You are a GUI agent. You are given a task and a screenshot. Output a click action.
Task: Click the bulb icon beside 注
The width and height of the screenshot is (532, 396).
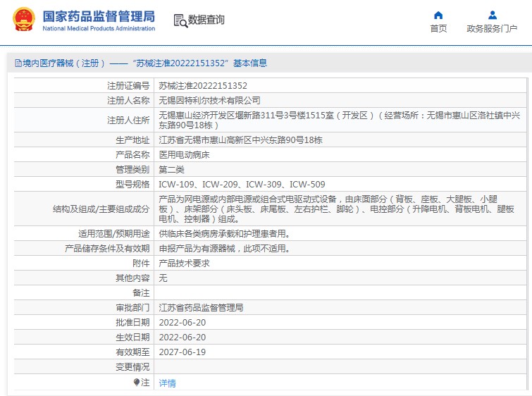(137, 383)
